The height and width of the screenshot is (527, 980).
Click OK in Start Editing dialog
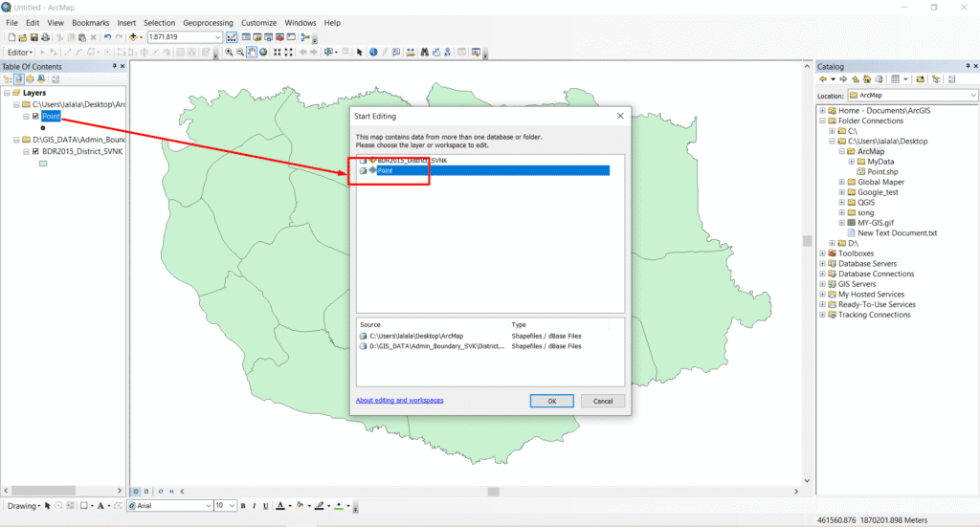(552, 401)
